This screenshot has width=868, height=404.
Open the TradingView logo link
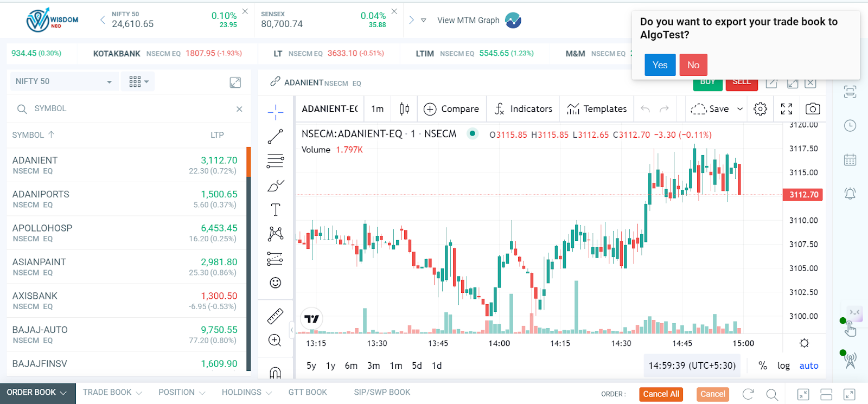pos(311,319)
